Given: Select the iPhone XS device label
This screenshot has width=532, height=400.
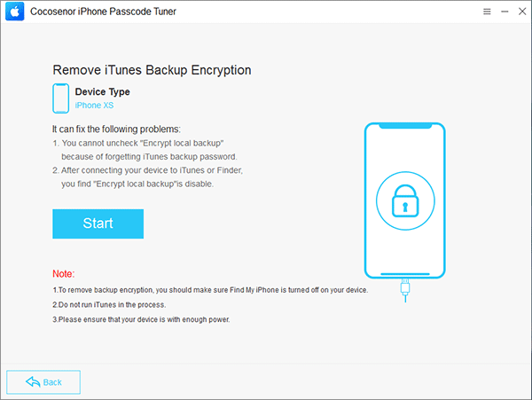Looking at the screenshot, I should (x=94, y=106).
